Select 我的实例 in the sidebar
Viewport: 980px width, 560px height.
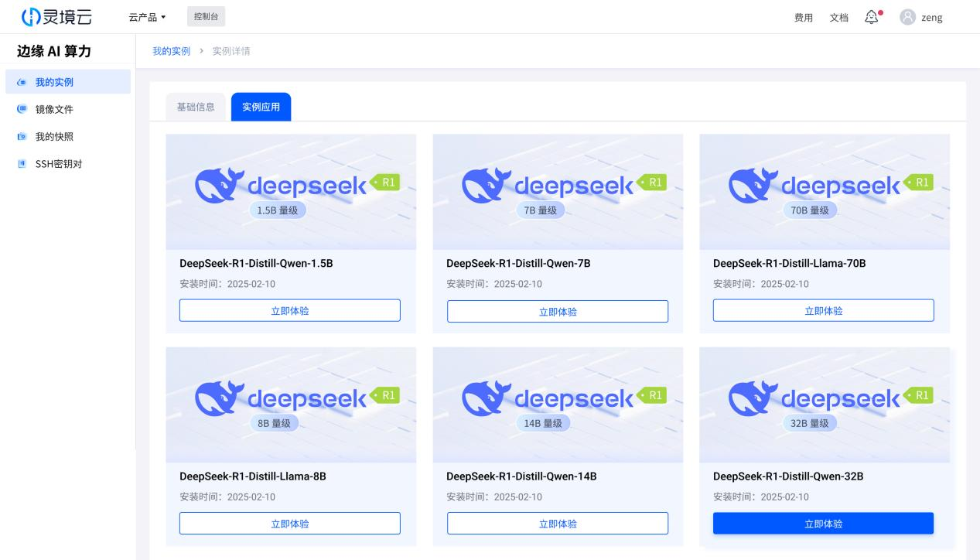(x=68, y=82)
